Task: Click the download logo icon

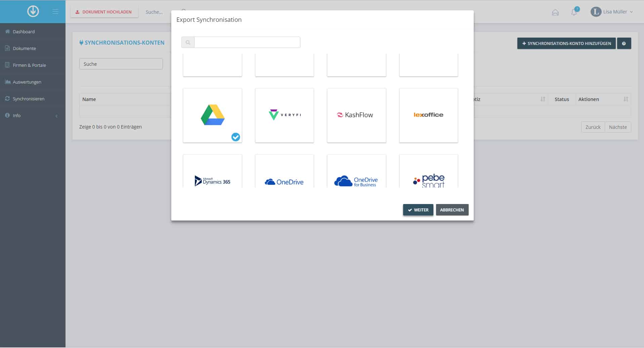Action: pyautogui.click(x=33, y=11)
